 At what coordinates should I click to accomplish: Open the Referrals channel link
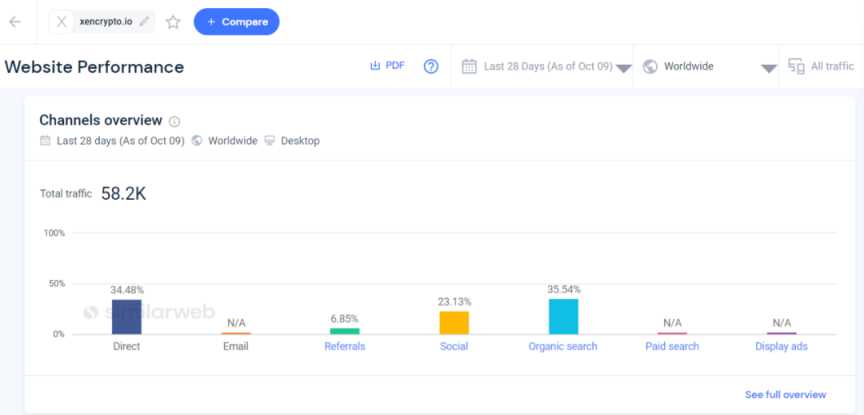point(344,346)
